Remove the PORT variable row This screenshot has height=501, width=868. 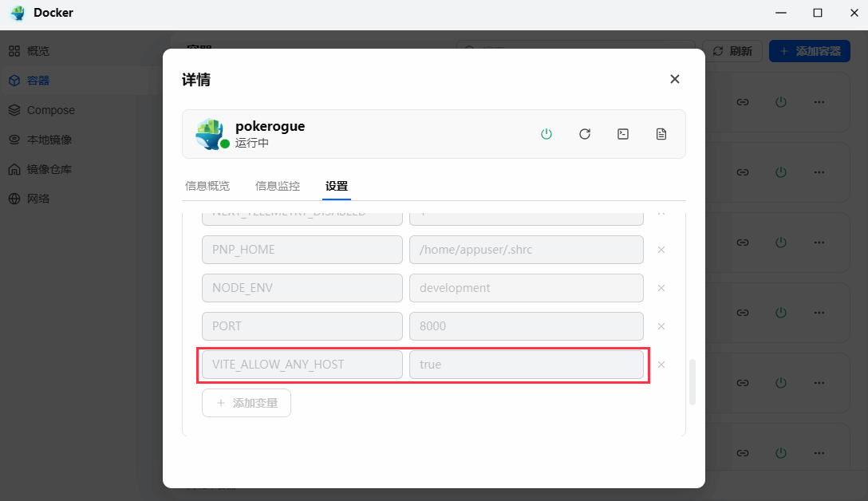(661, 326)
